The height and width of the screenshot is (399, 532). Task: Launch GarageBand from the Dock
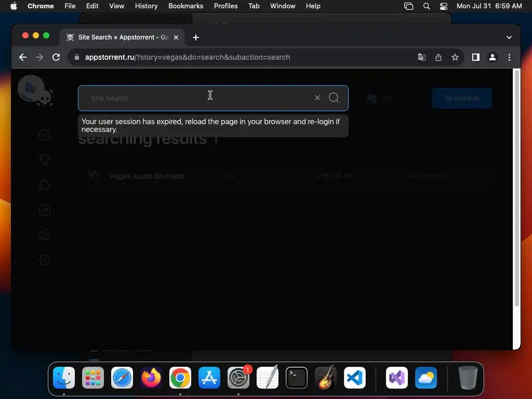click(326, 378)
